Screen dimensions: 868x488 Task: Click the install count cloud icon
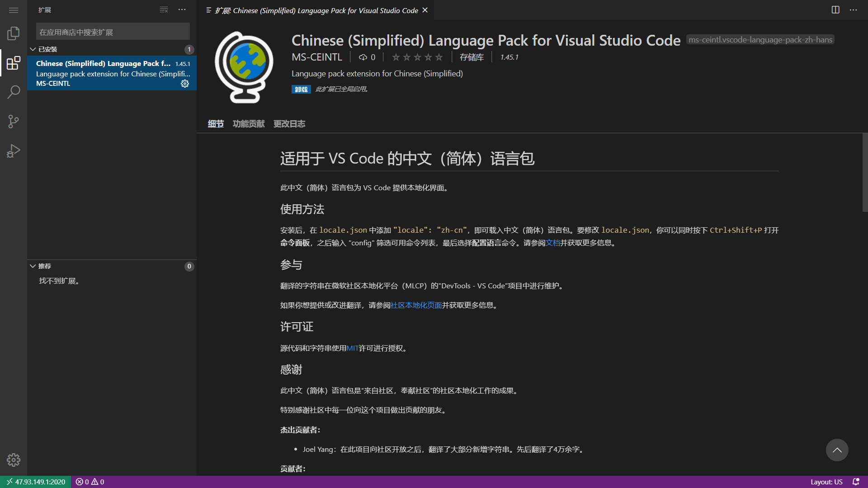[x=363, y=57]
